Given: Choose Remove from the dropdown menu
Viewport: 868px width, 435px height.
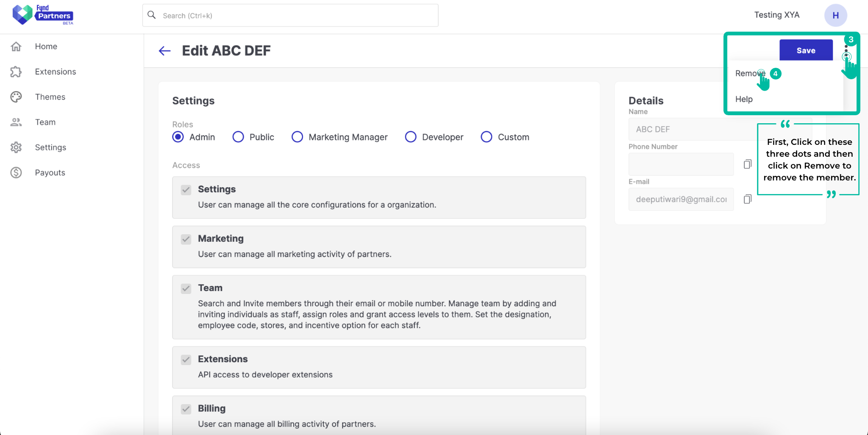Looking at the screenshot, I should pos(750,73).
